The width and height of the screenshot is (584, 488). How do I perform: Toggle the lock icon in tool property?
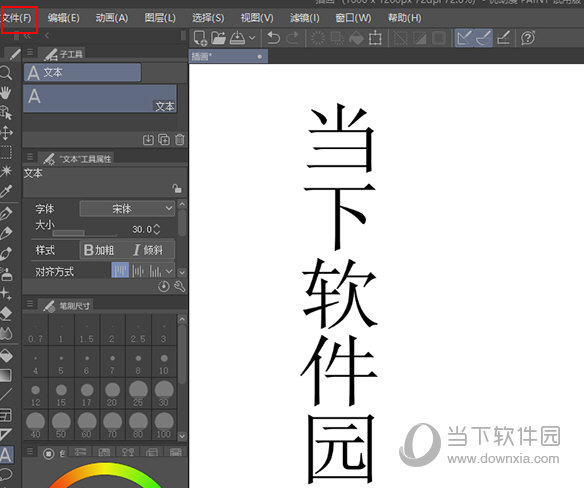tap(177, 188)
